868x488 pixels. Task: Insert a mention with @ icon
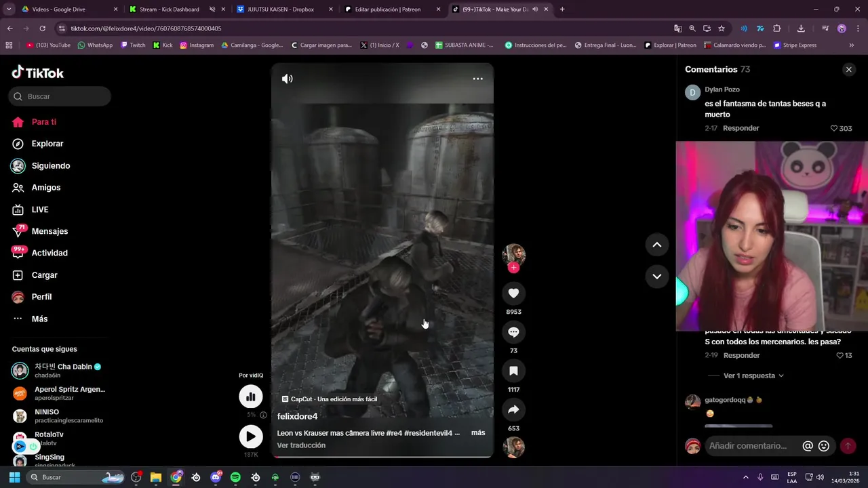[x=808, y=446]
